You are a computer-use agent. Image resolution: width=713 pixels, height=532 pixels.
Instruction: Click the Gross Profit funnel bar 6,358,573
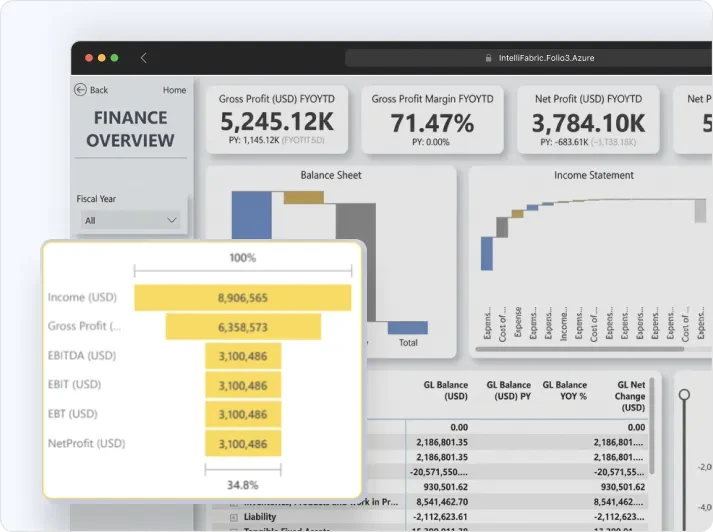coord(243,327)
